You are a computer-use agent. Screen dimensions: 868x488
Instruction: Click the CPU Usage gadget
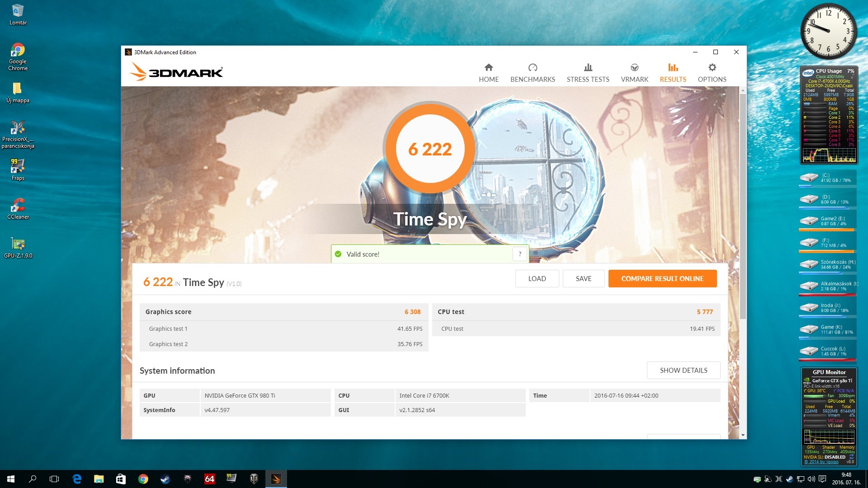829,116
